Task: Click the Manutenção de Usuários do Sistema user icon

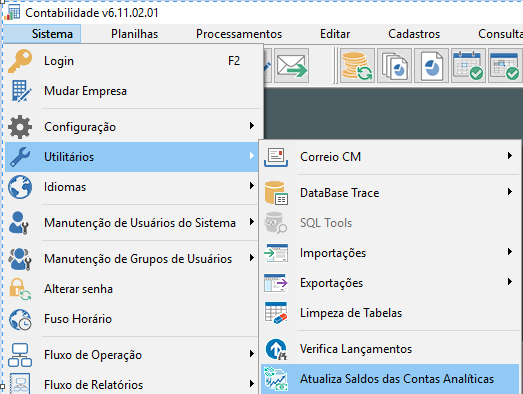Action: click(19, 223)
